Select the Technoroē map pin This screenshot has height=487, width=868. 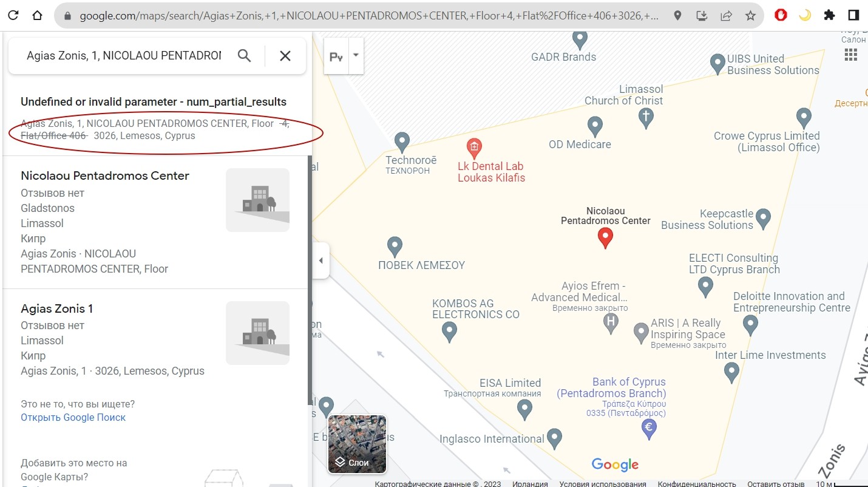click(402, 143)
